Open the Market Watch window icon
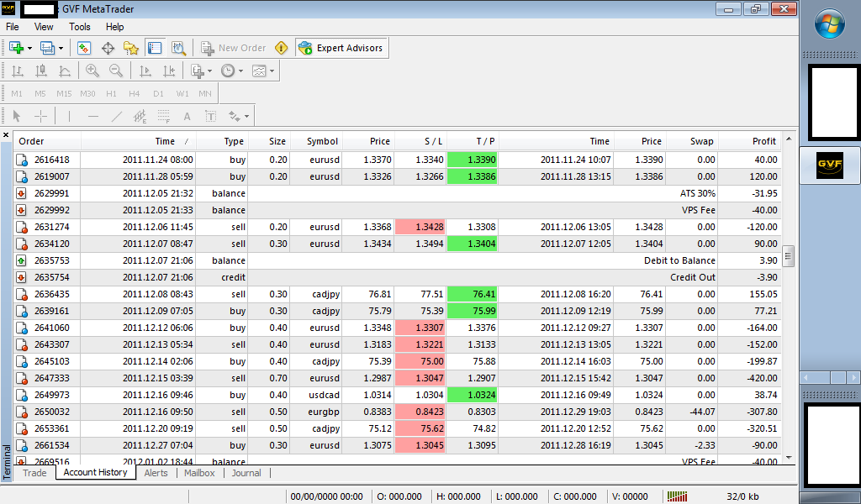The height and width of the screenshot is (504, 861). [84, 48]
